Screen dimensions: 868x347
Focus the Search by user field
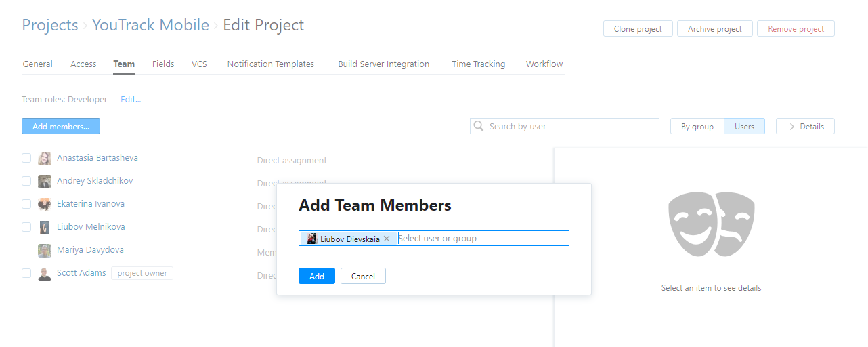point(569,127)
